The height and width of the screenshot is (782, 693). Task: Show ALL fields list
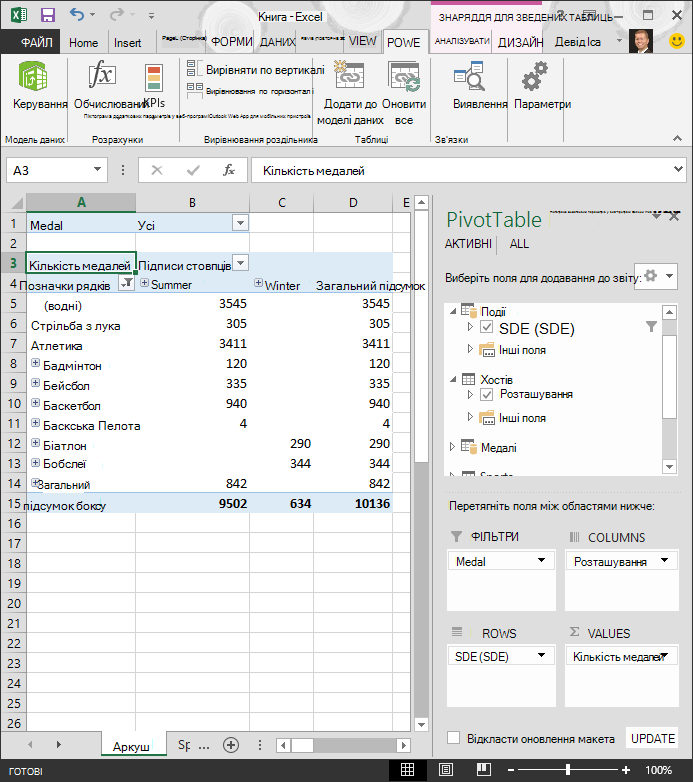pos(519,244)
